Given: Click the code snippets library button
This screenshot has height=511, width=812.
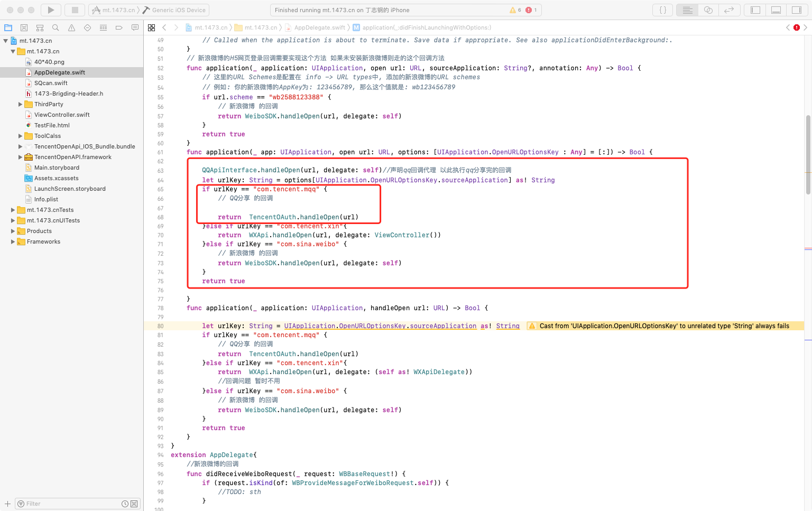Looking at the screenshot, I should (663, 10).
